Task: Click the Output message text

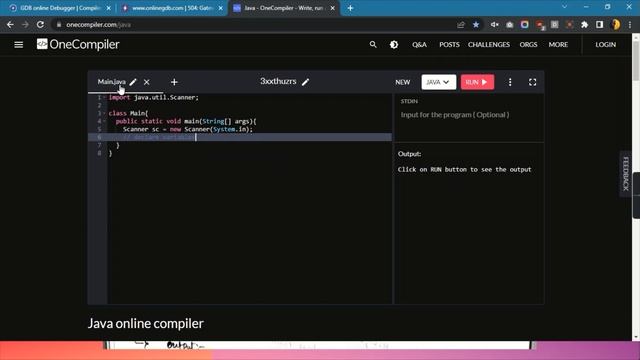Action: (464, 169)
